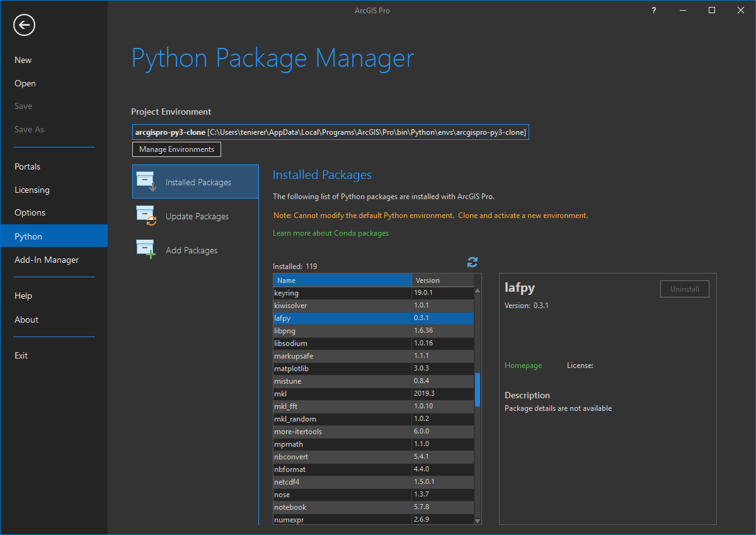Select the mkl_random package row
This screenshot has height=535, width=756.
tap(374, 419)
